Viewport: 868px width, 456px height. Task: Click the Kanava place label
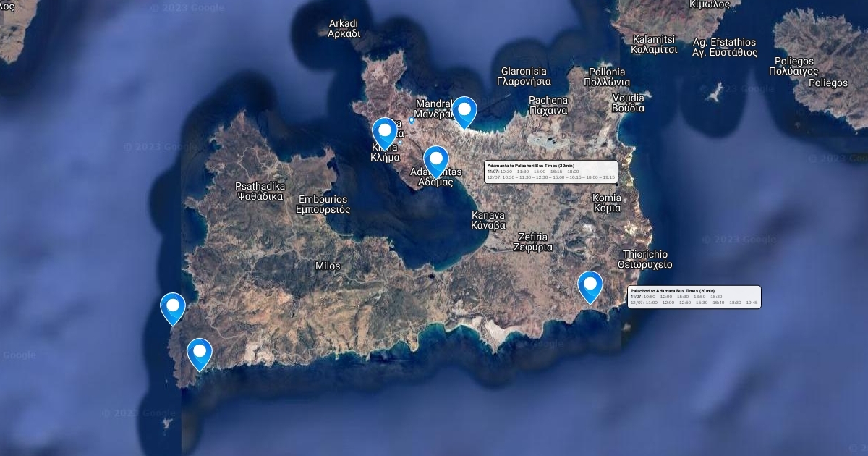coord(488,220)
